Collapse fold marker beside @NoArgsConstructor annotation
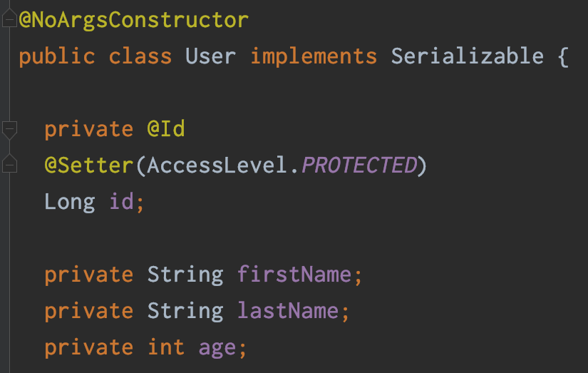 tap(9, 21)
